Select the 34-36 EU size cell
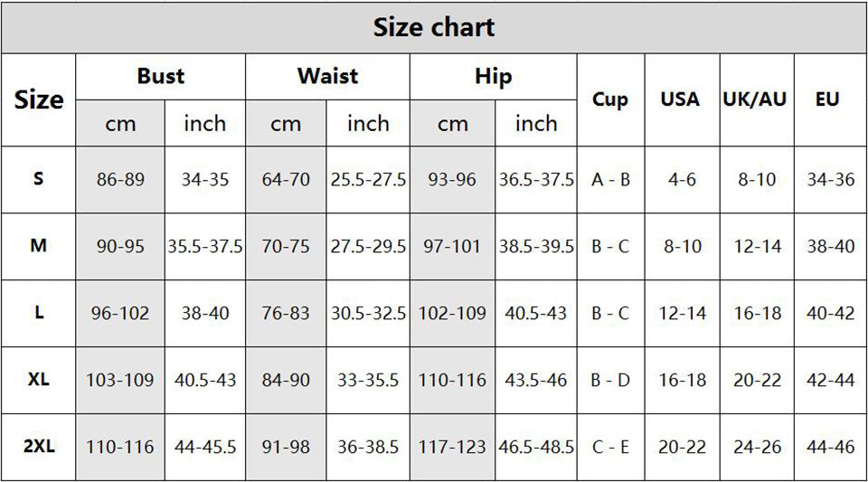Screen dimensions: 868x482 tap(830, 179)
